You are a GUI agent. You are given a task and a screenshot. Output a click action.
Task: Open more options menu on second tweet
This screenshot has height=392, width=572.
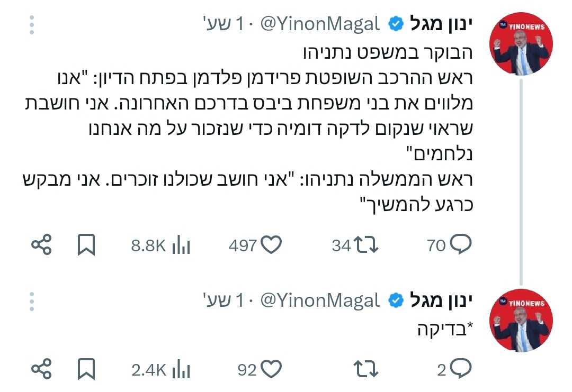(32, 301)
